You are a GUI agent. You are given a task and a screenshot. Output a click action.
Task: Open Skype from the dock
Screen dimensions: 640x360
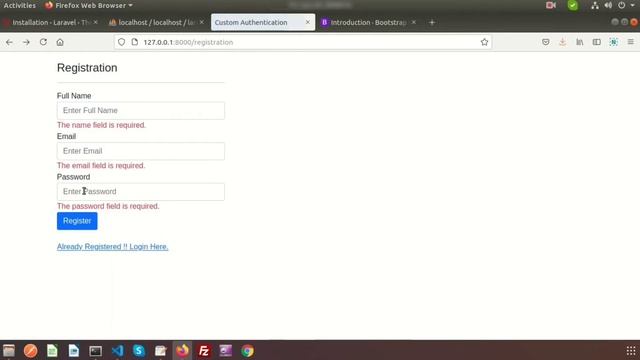[x=139, y=351]
